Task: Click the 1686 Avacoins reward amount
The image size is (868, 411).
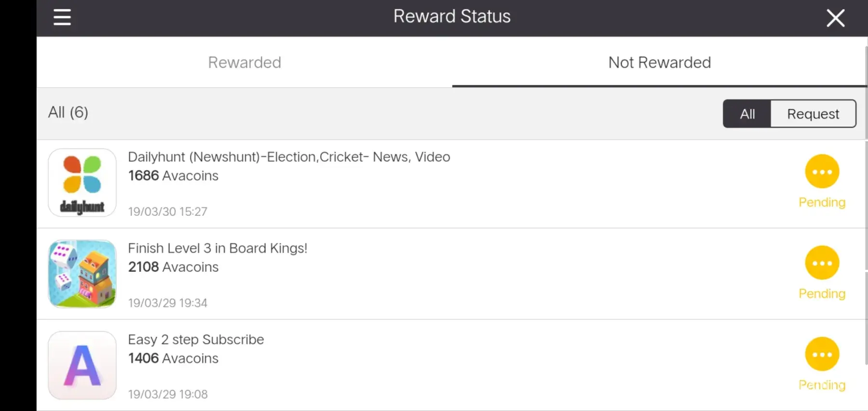Action: 173,176
